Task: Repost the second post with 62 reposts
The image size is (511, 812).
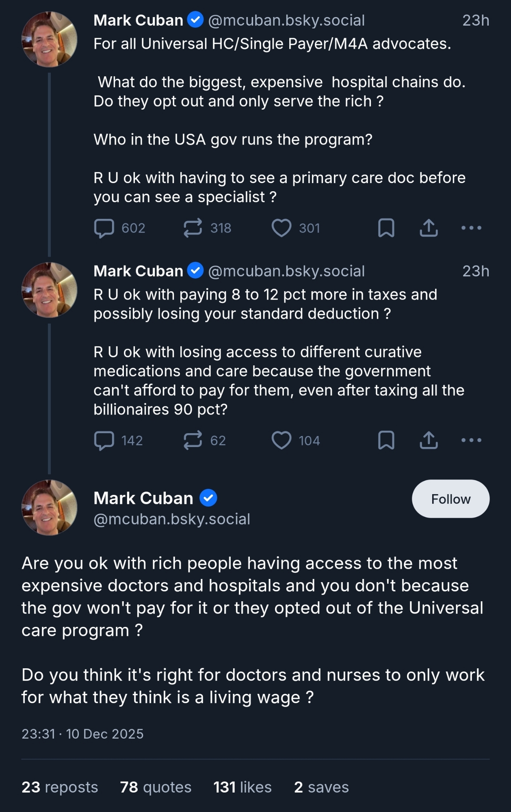Action: click(x=193, y=441)
